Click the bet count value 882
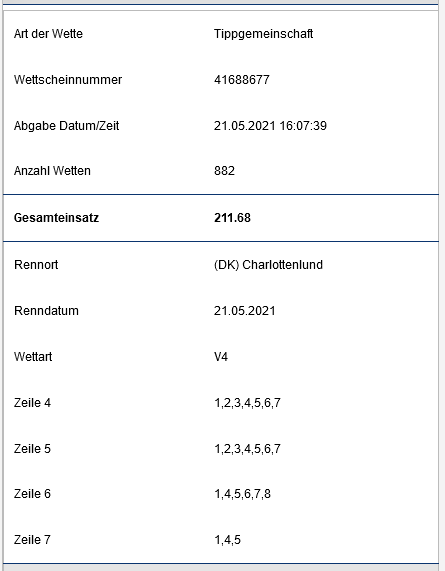Viewport: 445px width, 571px height. [224, 171]
